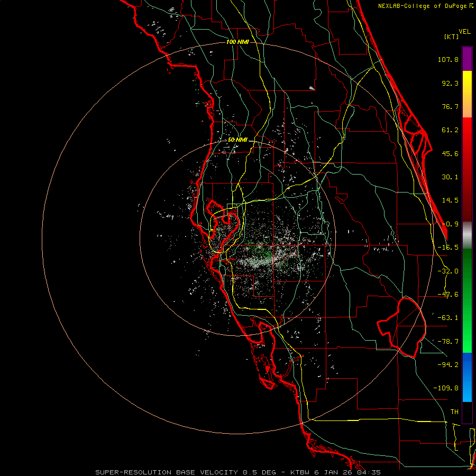476x476 pixels.
Task: Click the '50 NMI' range ring label
Action: tap(237, 140)
